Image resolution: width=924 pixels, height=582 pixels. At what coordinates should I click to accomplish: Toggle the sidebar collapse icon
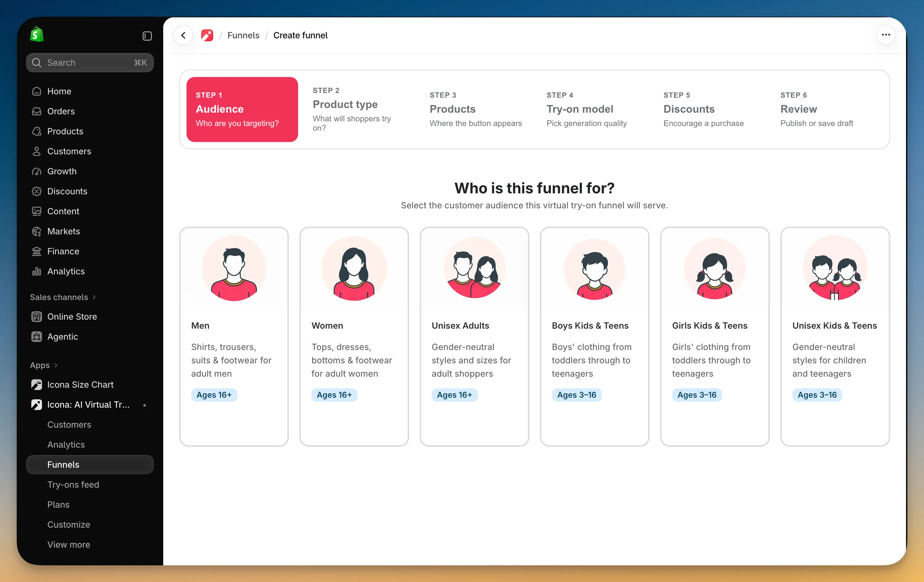(147, 36)
